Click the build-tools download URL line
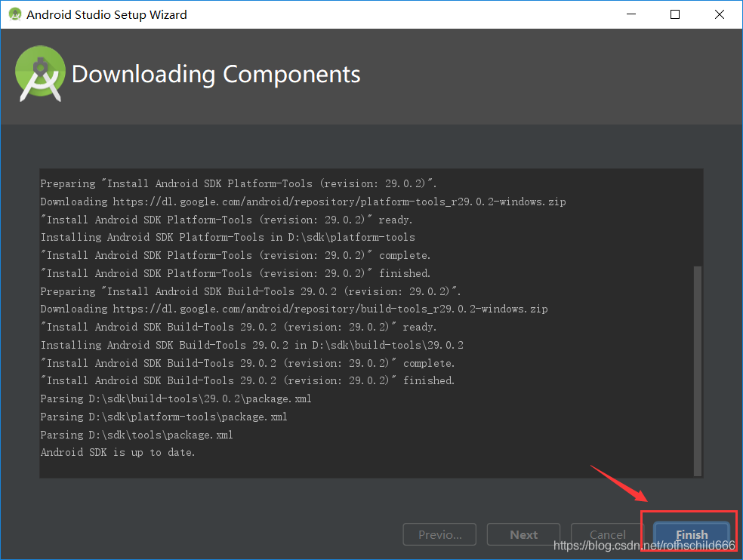 pos(294,309)
